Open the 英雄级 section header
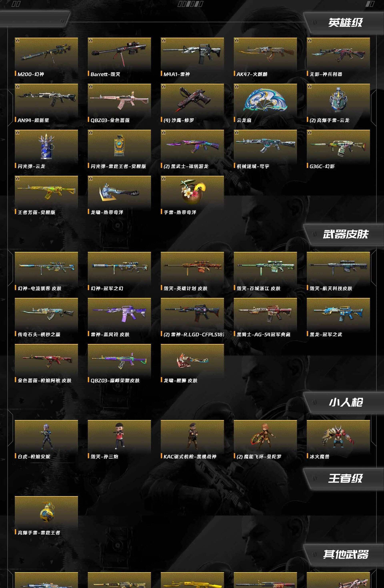This screenshot has width=384, height=588. click(x=345, y=22)
